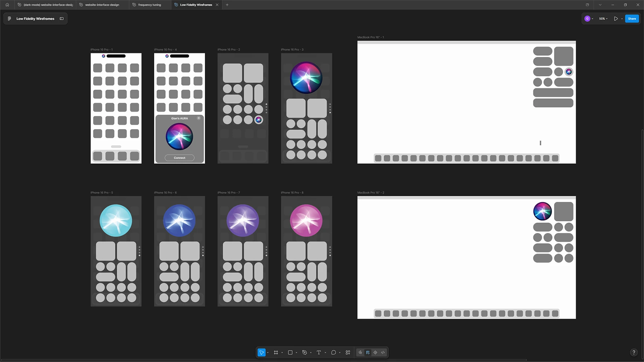Open the window tab list chevron in title bar
The width and height of the screenshot is (644, 362).
(600, 5)
